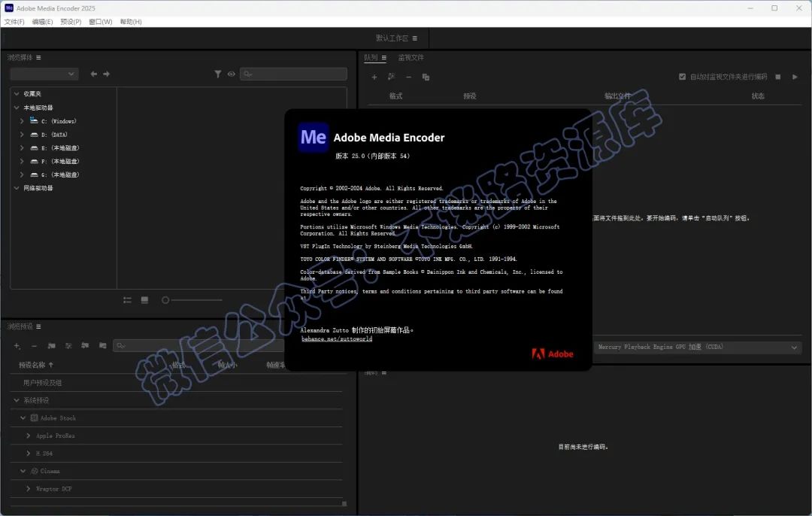This screenshot has width=812, height=516.
Task: Open preset settings sliders icon
Action: (x=68, y=345)
